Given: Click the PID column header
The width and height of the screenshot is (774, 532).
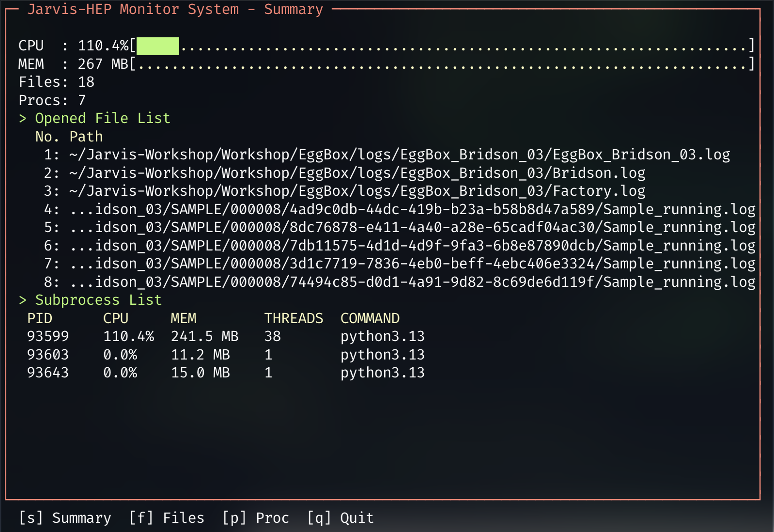Looking at the screenshot, I should [x=40, y=318].
